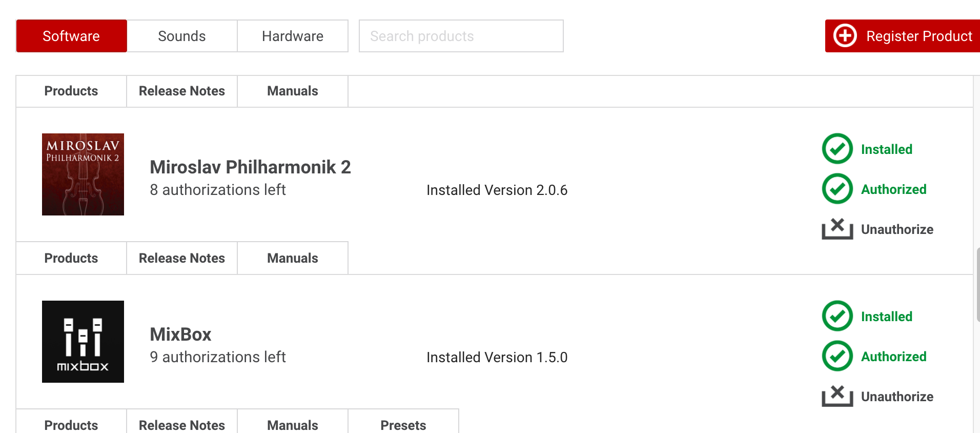Click '8 authorizations left' text

(x=218, y=190)
